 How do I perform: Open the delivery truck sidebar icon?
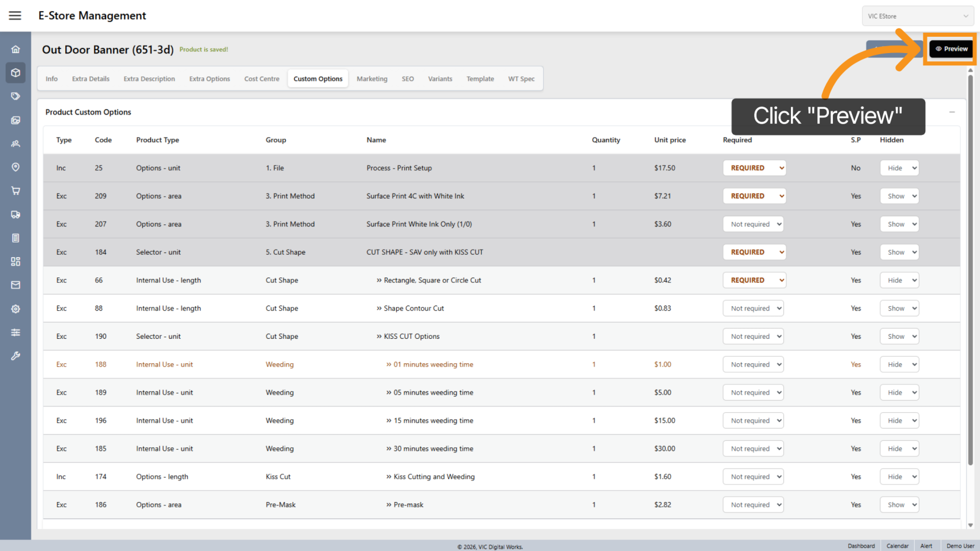click(x=16, y=215)
